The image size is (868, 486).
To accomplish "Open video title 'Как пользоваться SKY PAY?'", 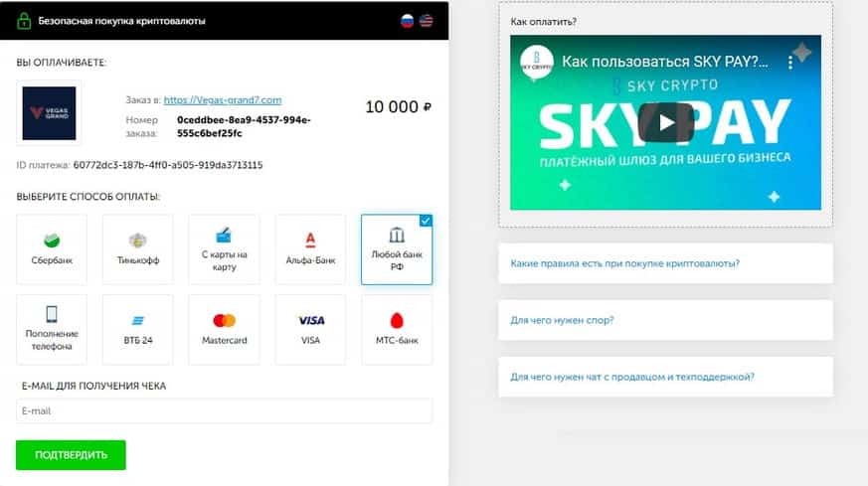I will pyautogui.click(x=665, y=62).
